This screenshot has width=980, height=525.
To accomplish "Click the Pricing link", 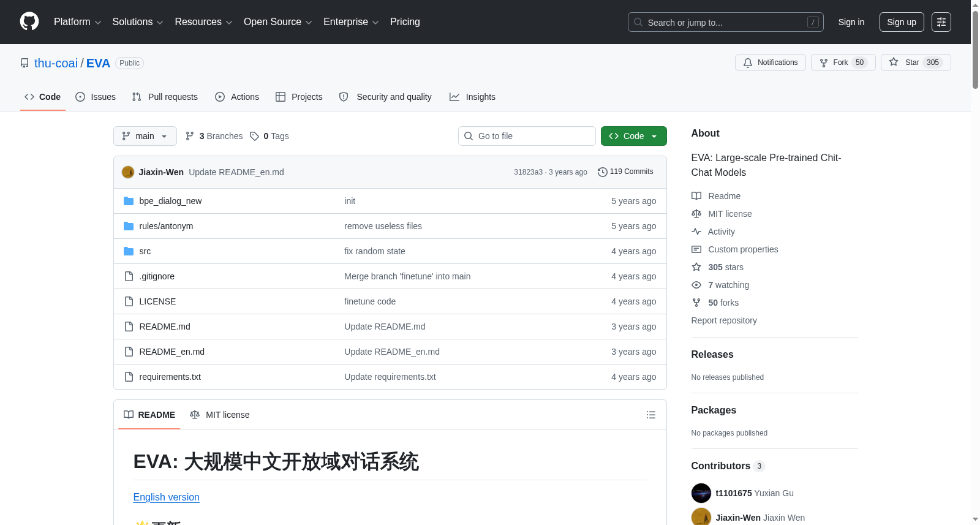I will pyautogui.click(x=405, y=22).
